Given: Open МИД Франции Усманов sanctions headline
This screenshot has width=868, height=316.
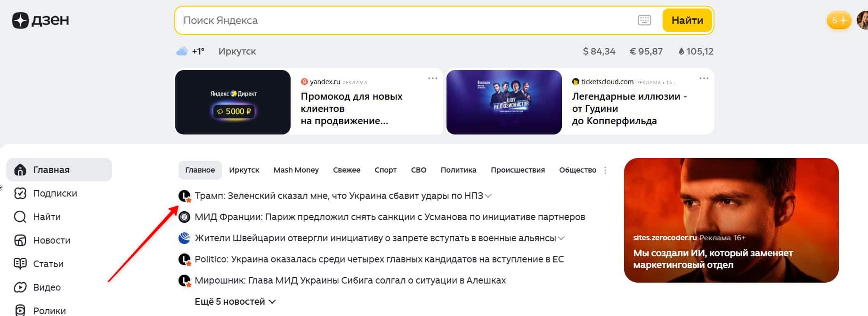Looking at the screenshot, I should pos(390,217).
